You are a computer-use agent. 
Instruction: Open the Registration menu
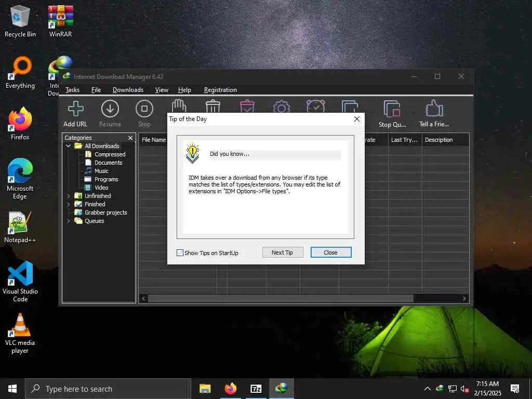point(220,90)
